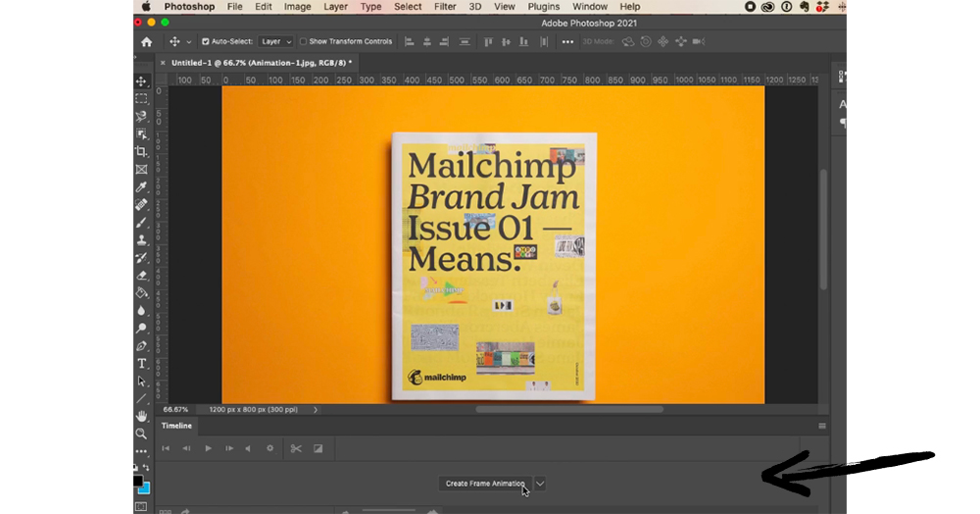The height and width of the screenshot is (514, 980).
Task: Swap foreground and background colors
Action: tap(146, 468)
